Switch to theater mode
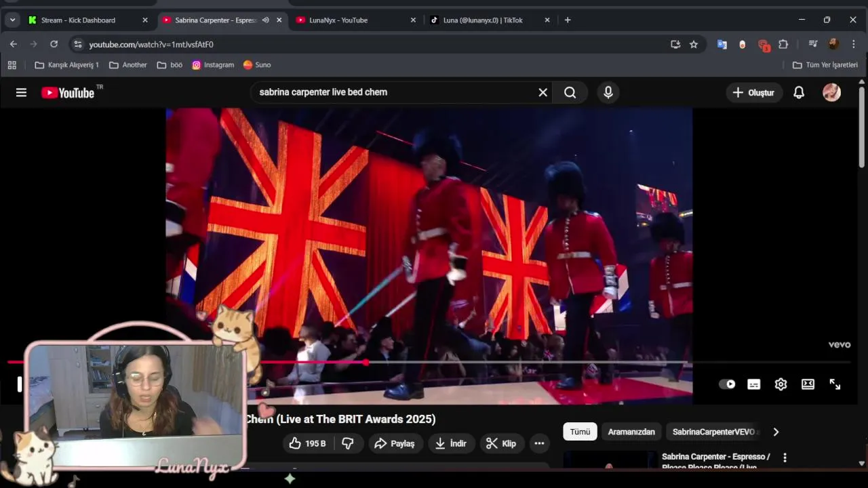The height and width of the screenshot is (488, 868). pyautogui.click(x=808, y=384)
